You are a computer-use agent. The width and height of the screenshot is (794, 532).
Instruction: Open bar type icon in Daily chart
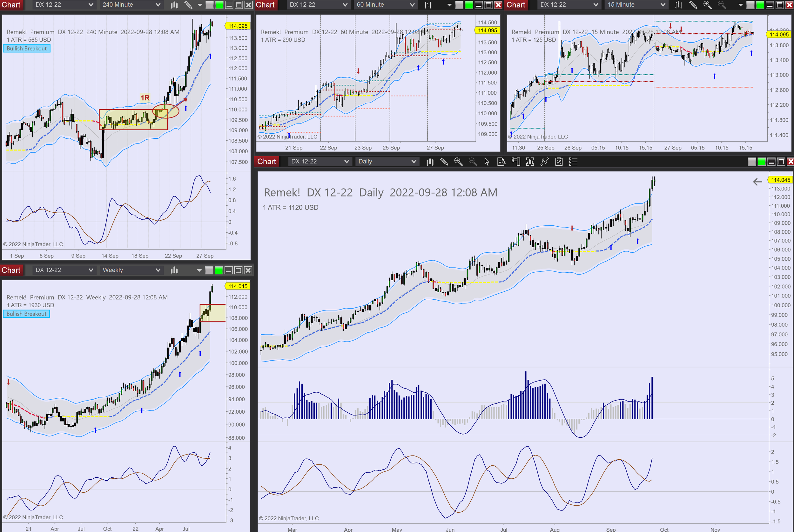[x=430, y=162]
